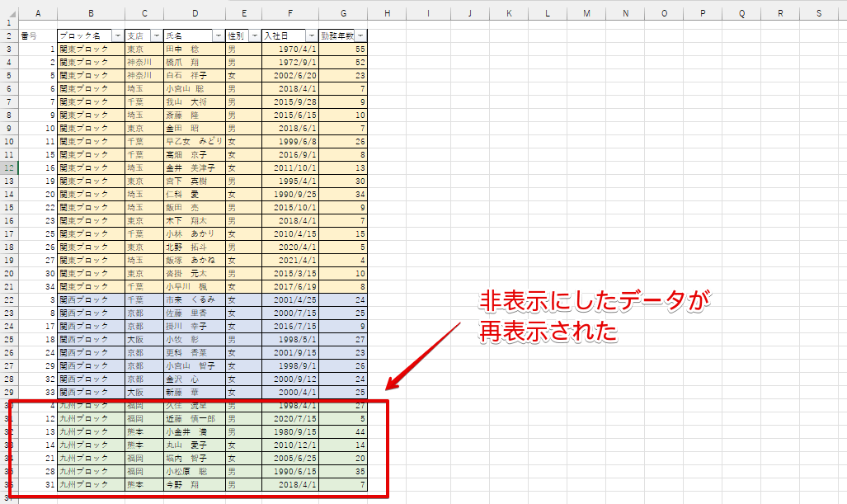Screen dimensions: 847x504
Task: Select the date cell 2001/4/25
Action: [x=290, y=299]
